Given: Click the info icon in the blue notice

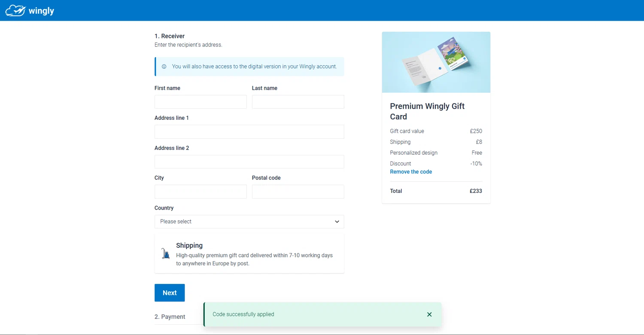Looking at the screenshot, I should 164,67.
